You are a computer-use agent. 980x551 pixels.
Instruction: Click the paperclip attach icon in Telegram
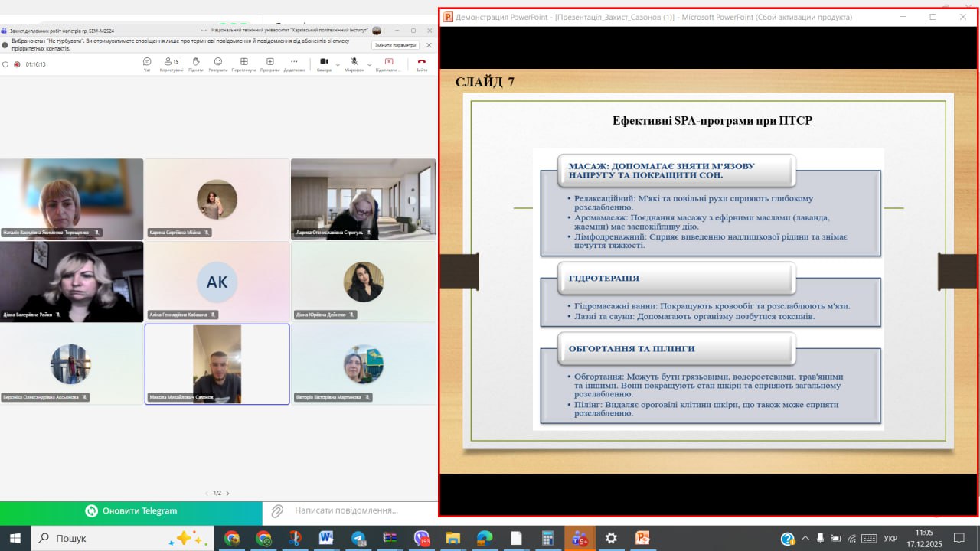click(x=277, y=510)
